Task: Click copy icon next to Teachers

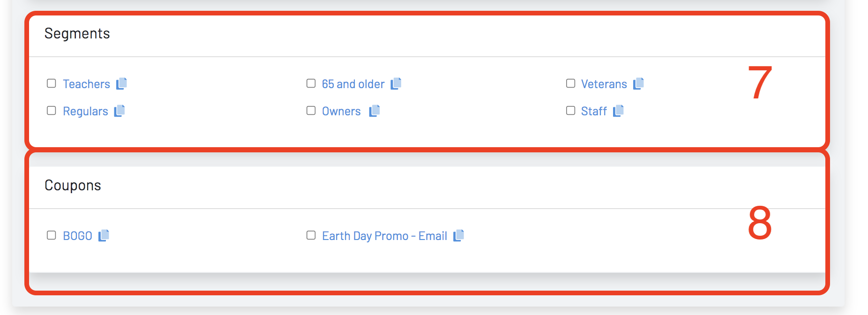Action: (121, 83)
